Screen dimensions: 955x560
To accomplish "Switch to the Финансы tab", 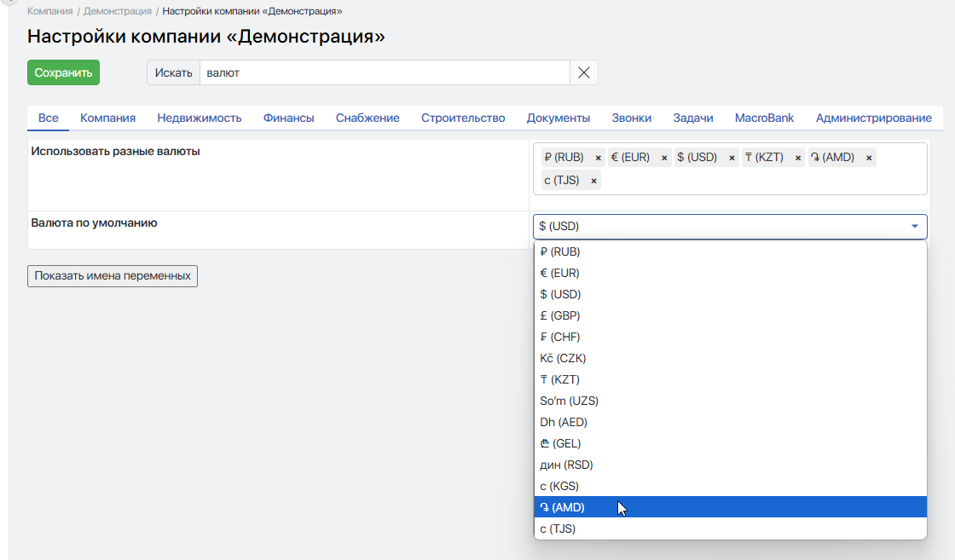I will (288, 118).
